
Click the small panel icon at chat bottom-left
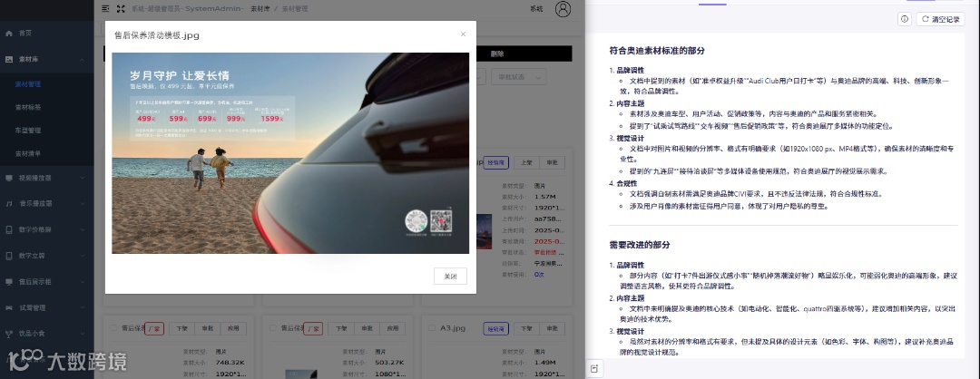[x=594, y=368]
